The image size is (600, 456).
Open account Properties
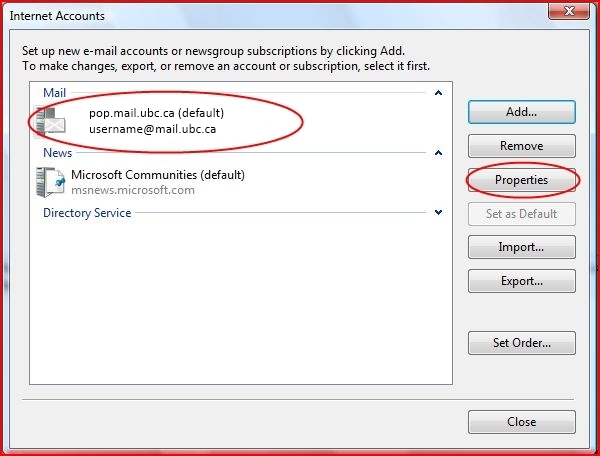(521, 180)
